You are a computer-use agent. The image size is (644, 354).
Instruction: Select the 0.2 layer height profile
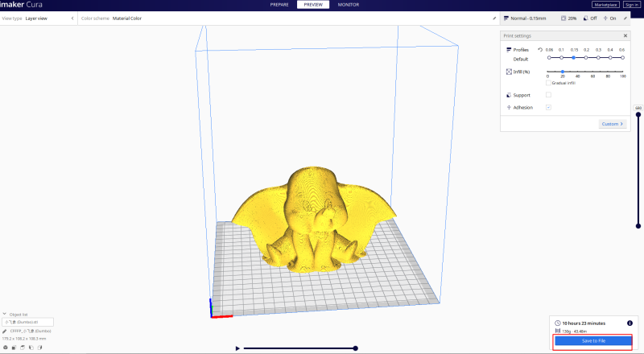tap(586, 57)
